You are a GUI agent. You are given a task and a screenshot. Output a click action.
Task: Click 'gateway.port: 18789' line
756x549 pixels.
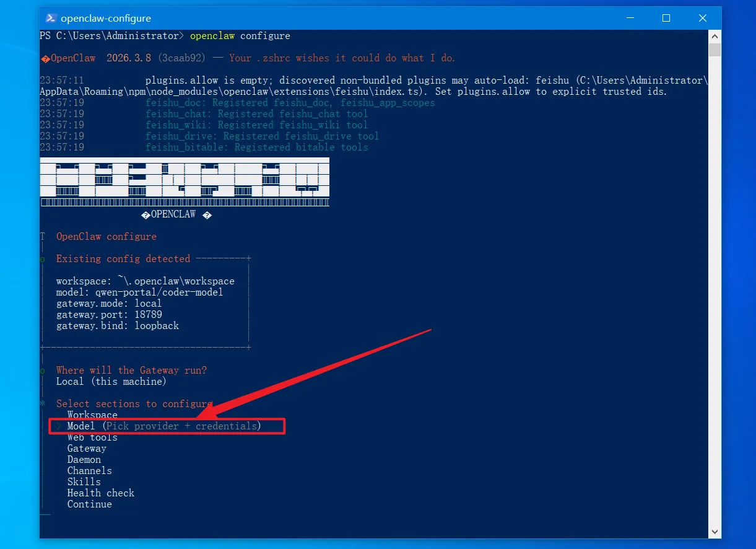click(x=109, y=314)
